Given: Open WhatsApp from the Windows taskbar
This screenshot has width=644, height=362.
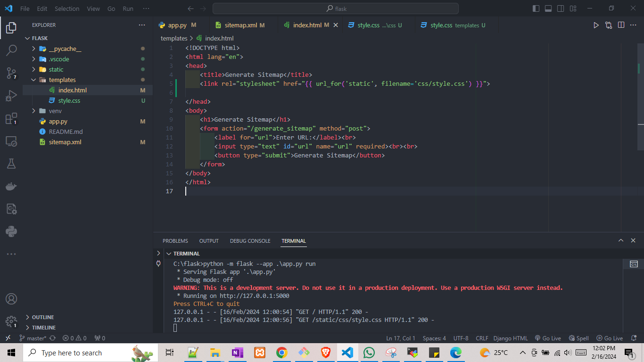Looking at the screenshot, I should coord(369,353).
